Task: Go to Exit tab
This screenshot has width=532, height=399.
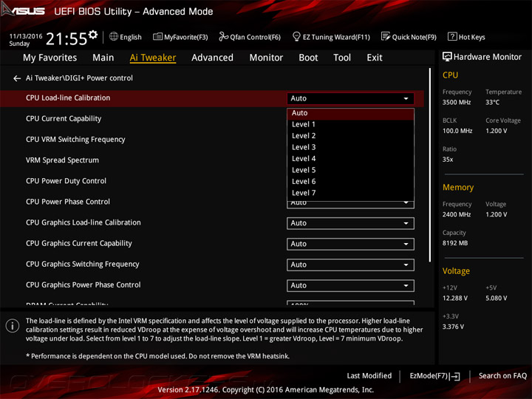Action: (x=374, y=58)
